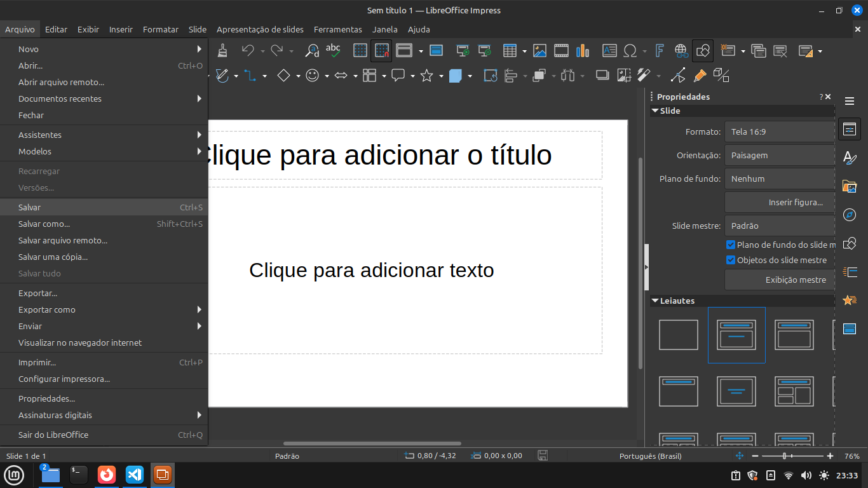Viewport: 868px width, 488px height.
Task: Open the Formatar menu in menu bar
Action: pos(161,29)
